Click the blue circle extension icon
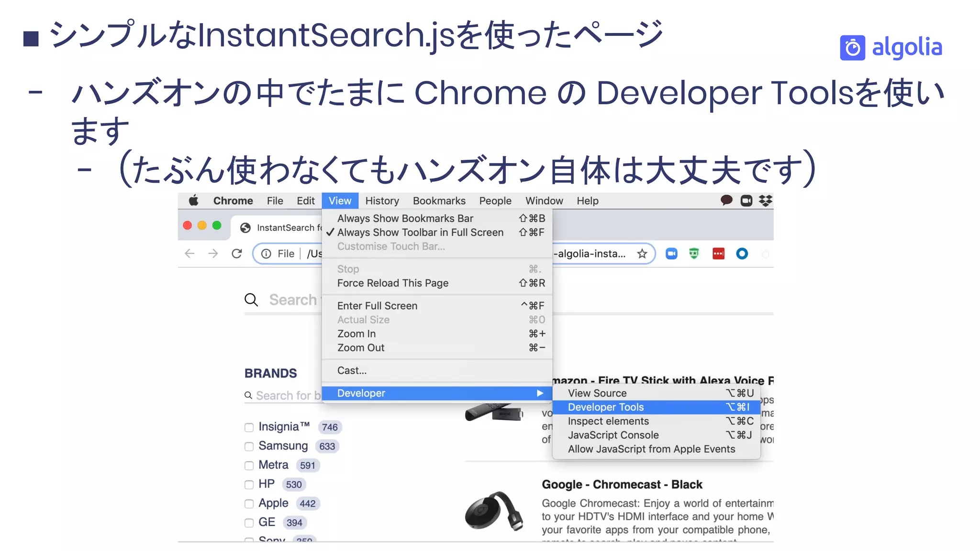 [742, 253]
